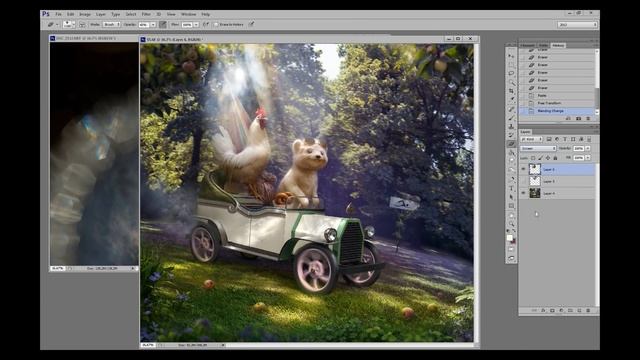Add a layer mask icon
640x360 pixels.
(552, 311)
